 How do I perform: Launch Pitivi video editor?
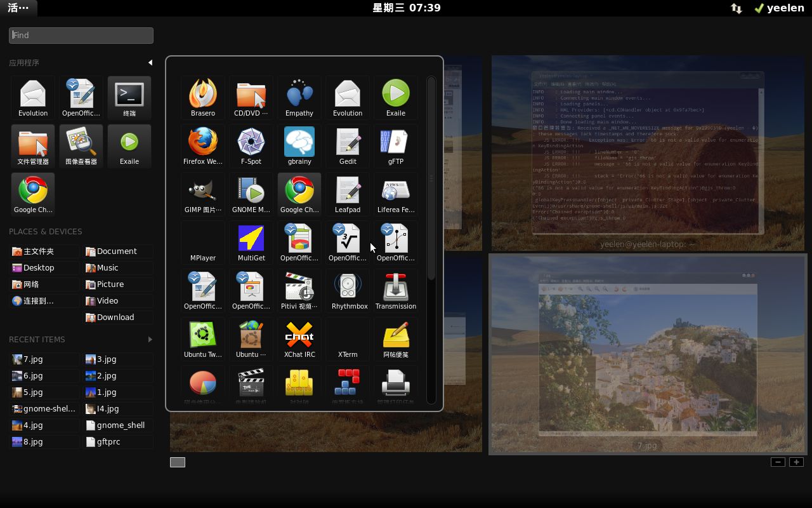299,291
